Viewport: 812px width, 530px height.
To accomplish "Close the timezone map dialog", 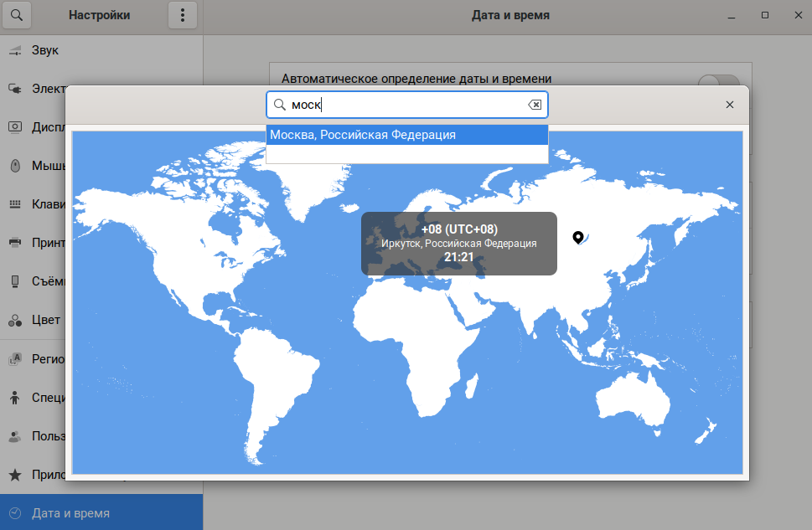I will (x=729, y=105).
